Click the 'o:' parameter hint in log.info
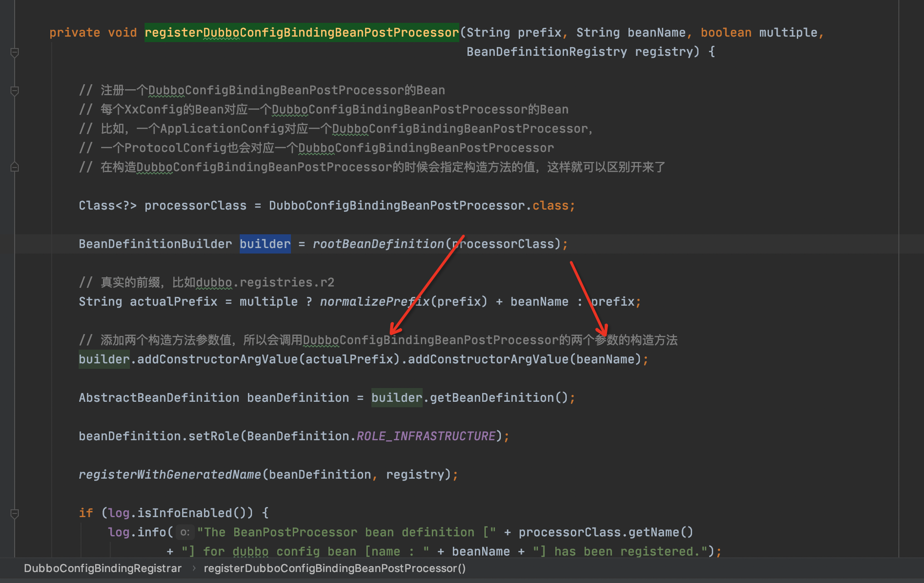924x583 pixels. pyautogui.click(x=185, y=532)
